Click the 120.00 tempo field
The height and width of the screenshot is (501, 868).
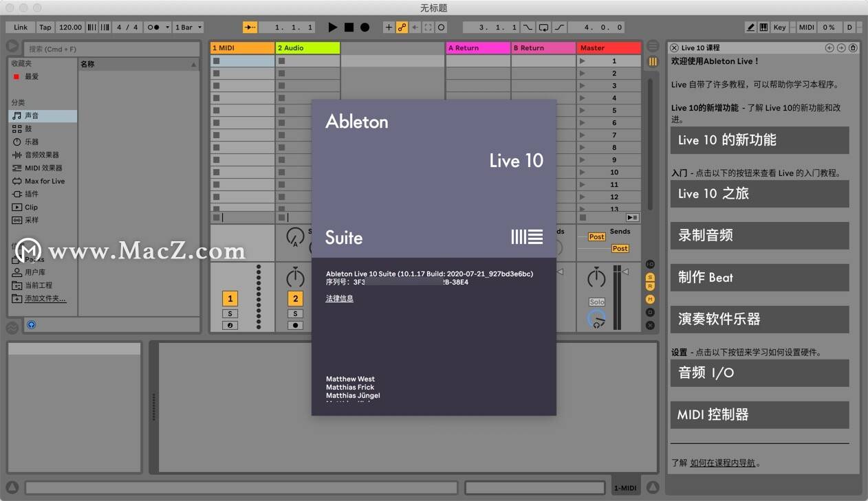(x=70, y=27)
